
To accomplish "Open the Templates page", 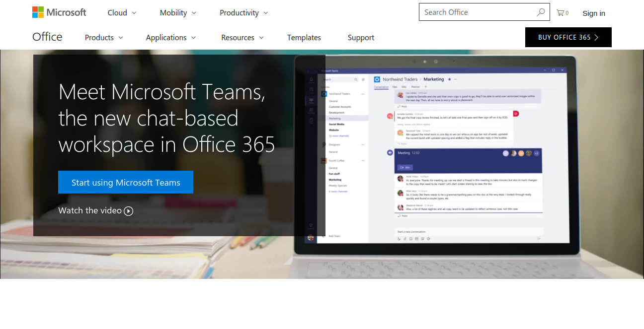I will [x=304, y=38].
